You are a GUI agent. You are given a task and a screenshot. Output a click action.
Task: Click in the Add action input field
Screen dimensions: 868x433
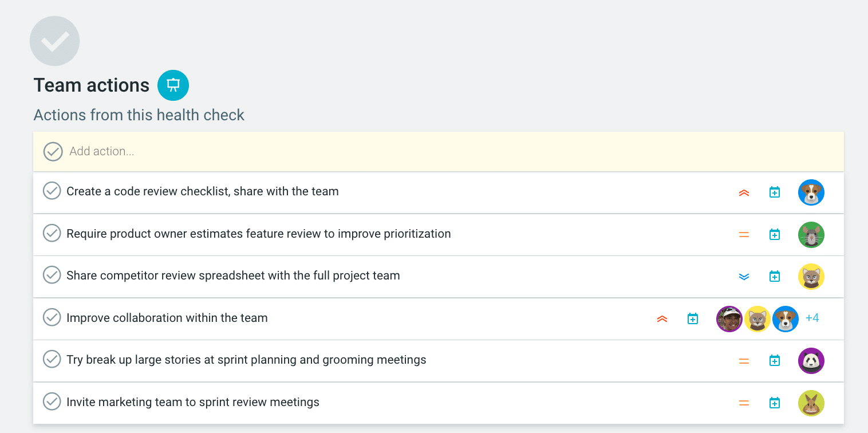(x=344, y=152)
